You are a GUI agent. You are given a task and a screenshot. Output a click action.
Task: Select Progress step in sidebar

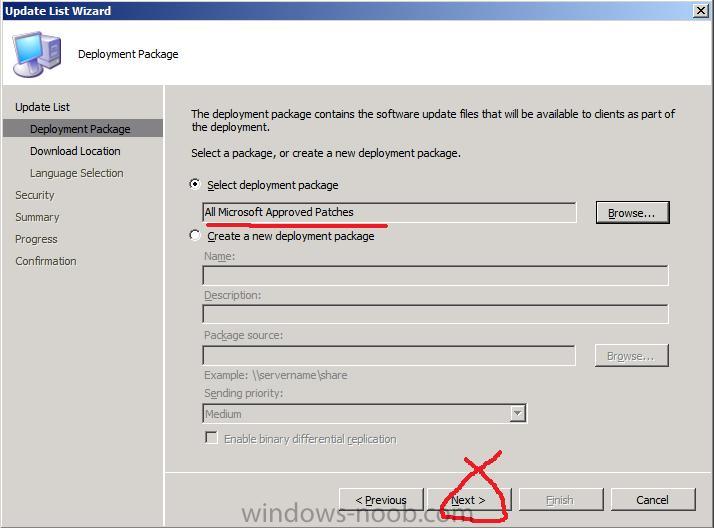tap(36, 239)
